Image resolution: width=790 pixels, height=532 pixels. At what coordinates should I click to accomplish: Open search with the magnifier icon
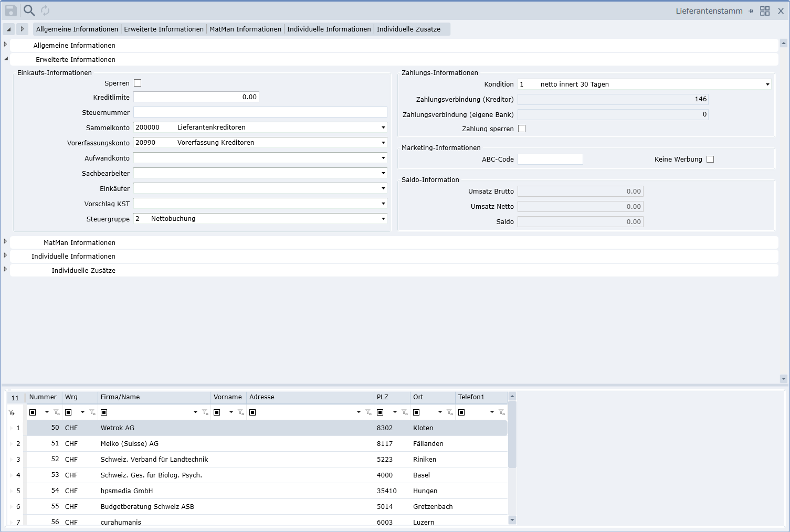click(29, 10)
